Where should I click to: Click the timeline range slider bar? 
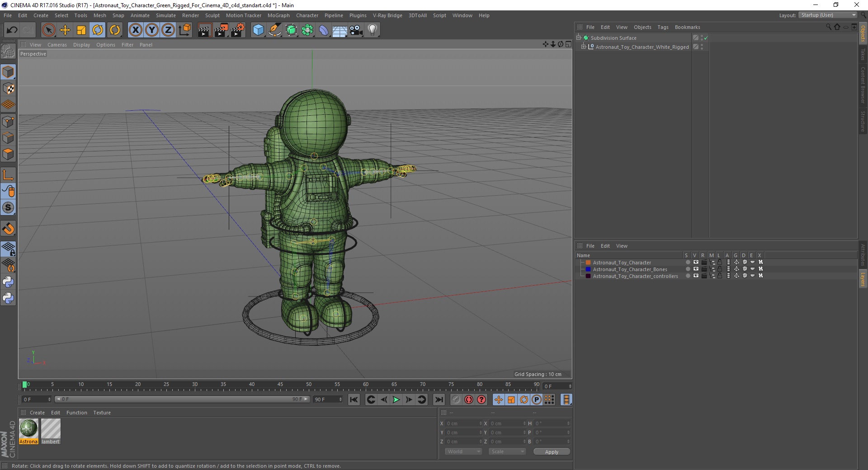click(x=182, y=399)
